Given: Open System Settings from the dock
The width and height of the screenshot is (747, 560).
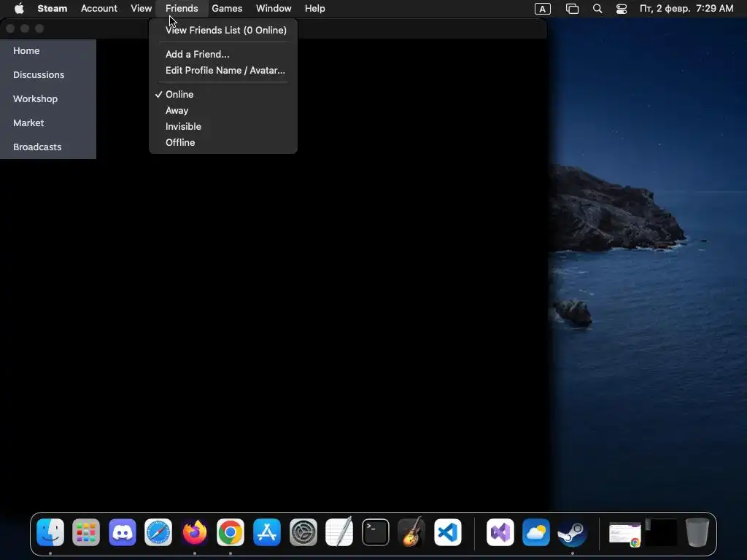Looking at the screenshot, I should 303,532.
